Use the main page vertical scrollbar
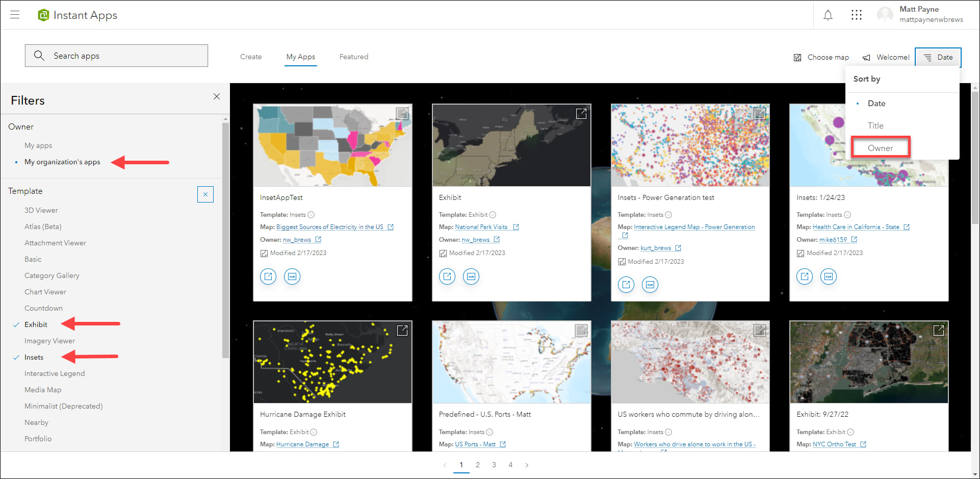The width and height of the screenshot is (980, 479). 975,157
